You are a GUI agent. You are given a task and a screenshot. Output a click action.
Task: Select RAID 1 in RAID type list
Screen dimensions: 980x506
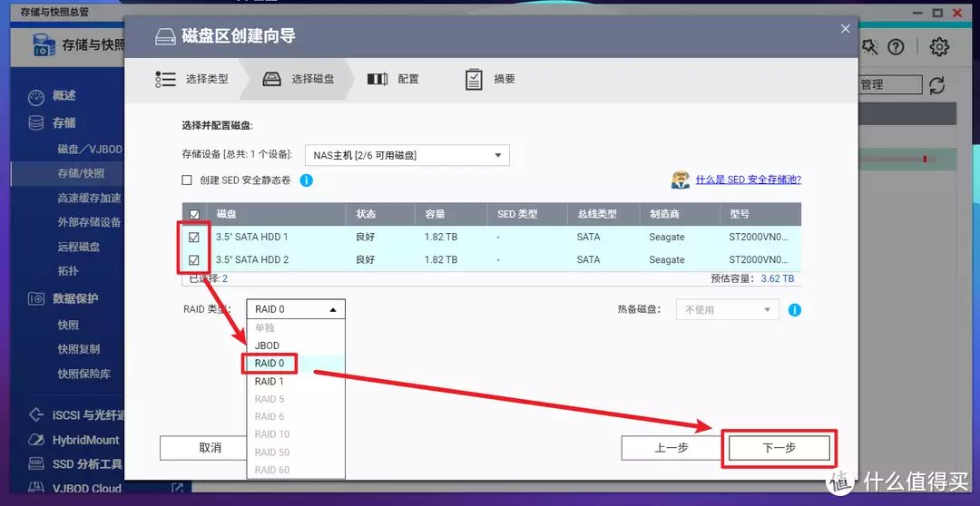(296, 381)
